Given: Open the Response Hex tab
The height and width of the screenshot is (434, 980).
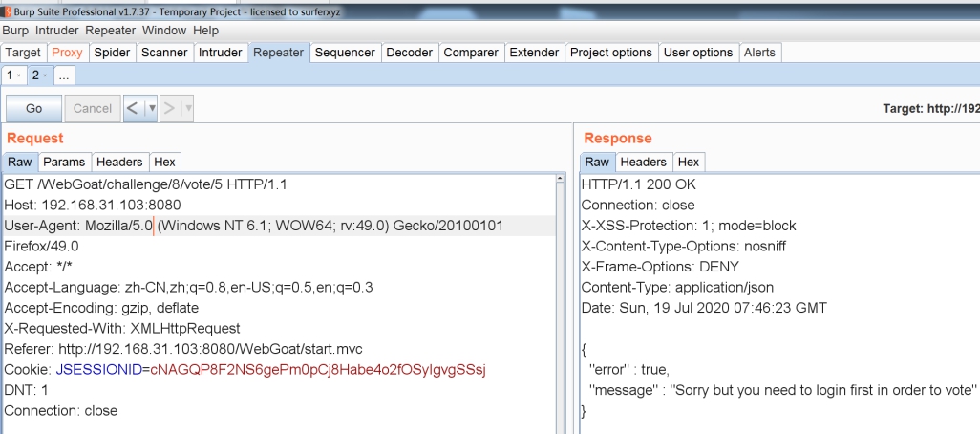Looking at the screenshot, I should pyautogui.click(x=688, y=162).
